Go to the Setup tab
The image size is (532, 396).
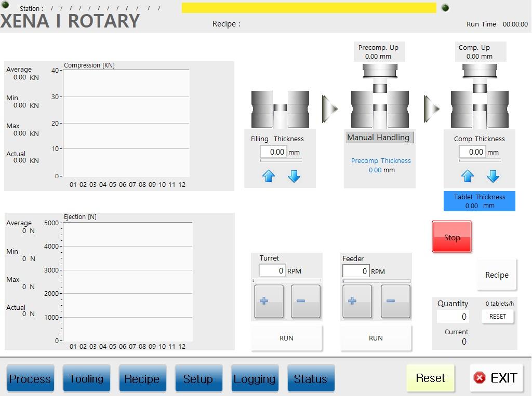point(198,378)
